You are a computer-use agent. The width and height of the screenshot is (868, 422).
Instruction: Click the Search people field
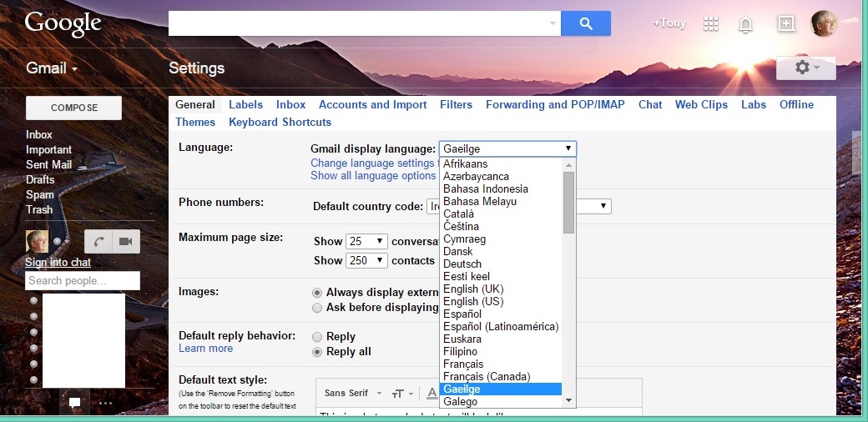point(82,280)
